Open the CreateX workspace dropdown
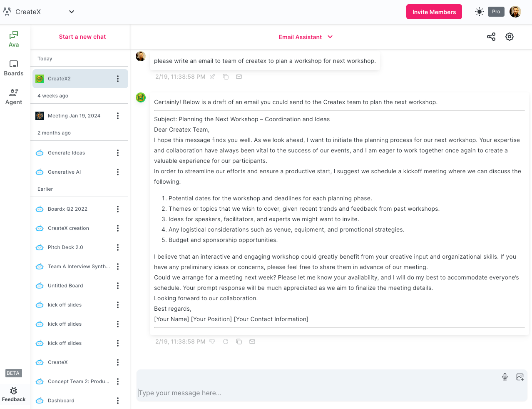This screenshot has height=409, width=532. (72, 12)
